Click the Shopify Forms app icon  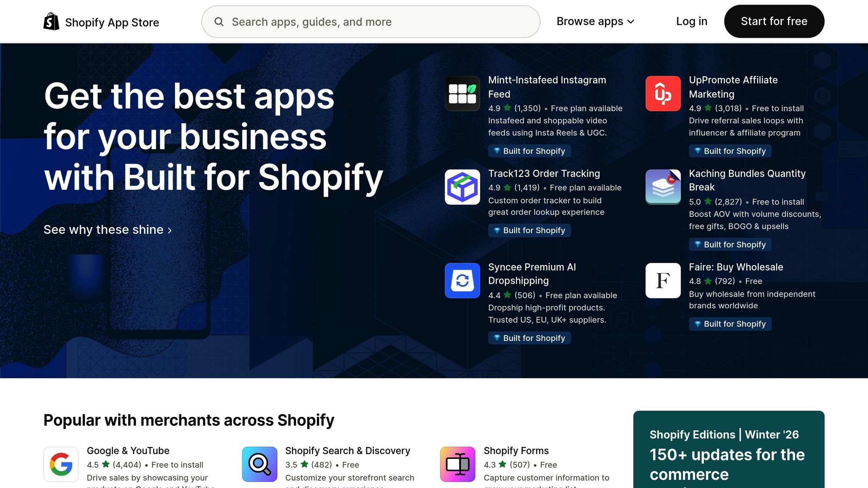[458, 464]
